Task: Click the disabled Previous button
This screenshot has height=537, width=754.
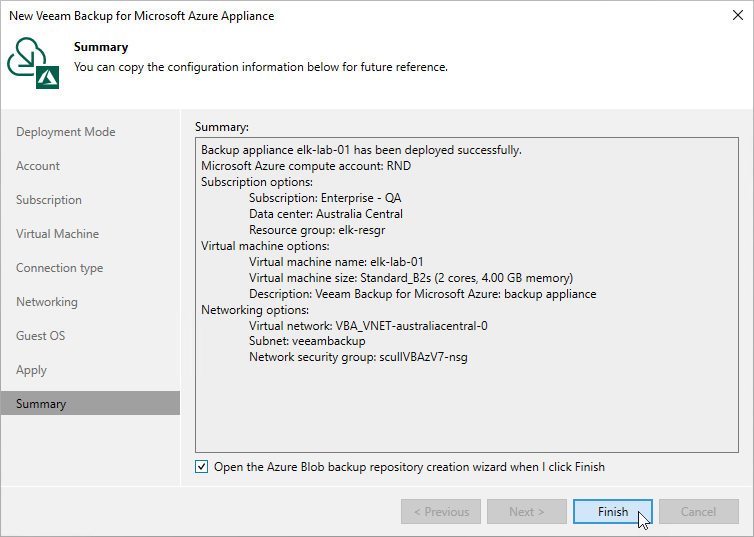Action: point(441,512)
